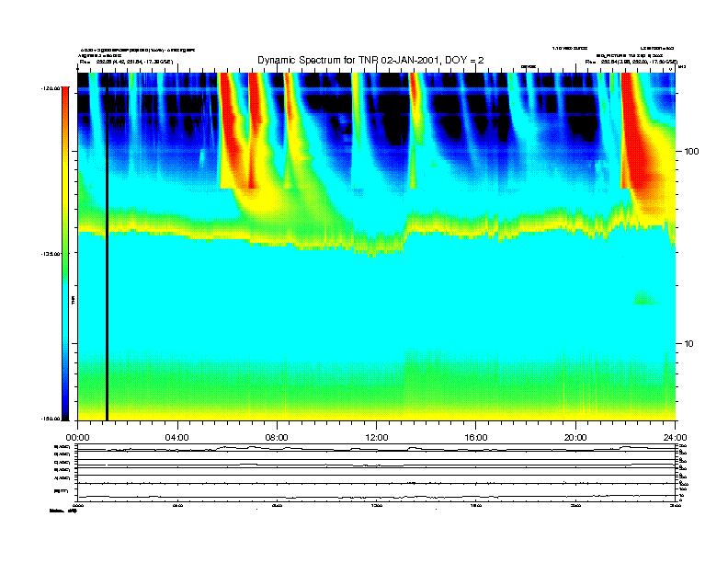Image resolution: width=728 pixels, height=563 pixels.
Task: Click the 04:00 time axis label
Action: coord(177,438)
